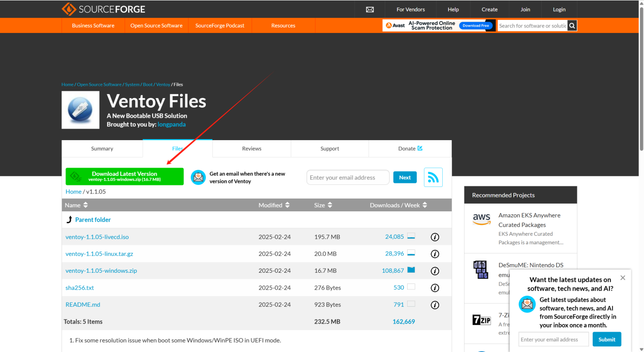Image resolution: width=644 pixels, height=352 pixels.
Task: Switch to the Summary tab
Action: click(x=102, y=149)
